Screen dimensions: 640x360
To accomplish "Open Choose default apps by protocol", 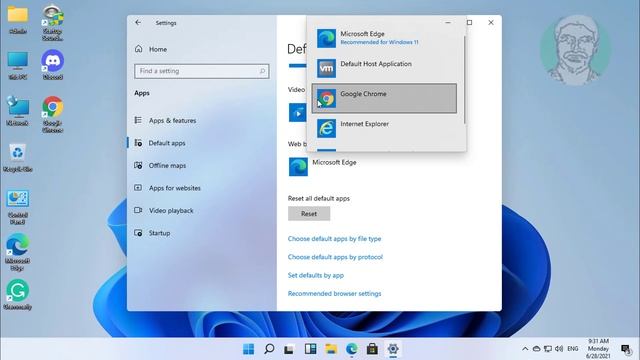I will (335, 257).
